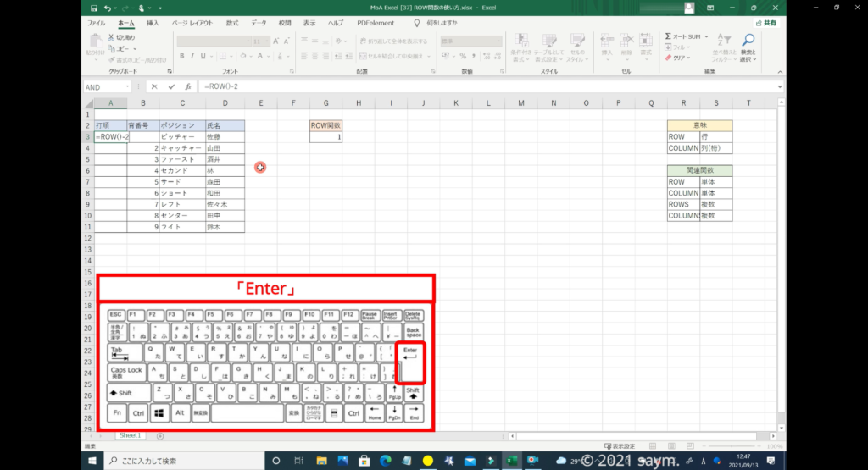Open Find & Select magnifier icon
The height and width of the screenshot is (470, 868).
coord(748,41)
